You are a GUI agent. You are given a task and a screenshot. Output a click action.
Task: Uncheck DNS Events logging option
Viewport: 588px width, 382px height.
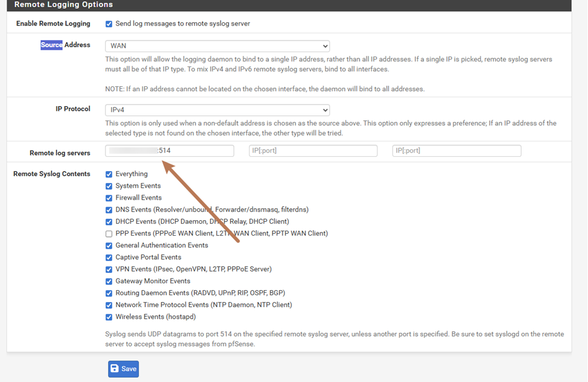pyautogui.click(x=109, y=210)
